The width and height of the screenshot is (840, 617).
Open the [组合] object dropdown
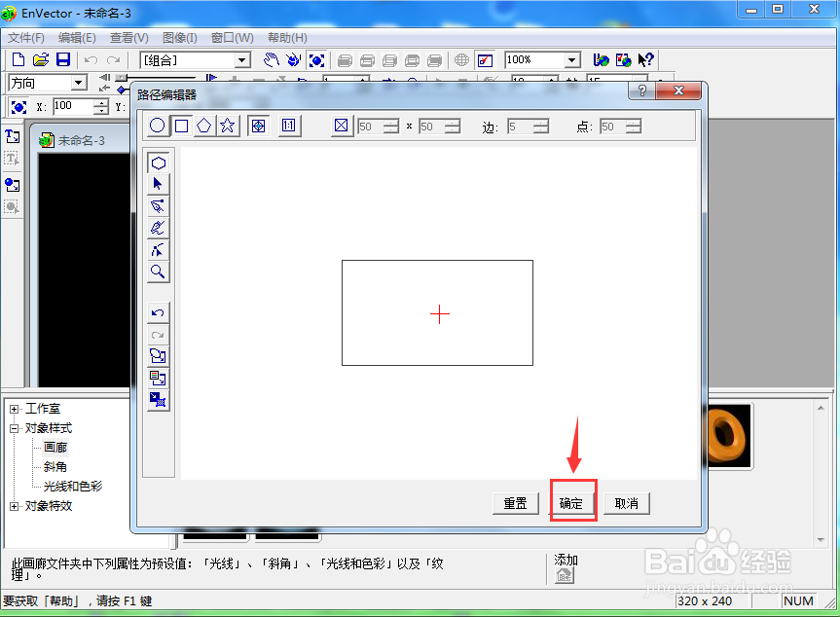coord(242,60)
